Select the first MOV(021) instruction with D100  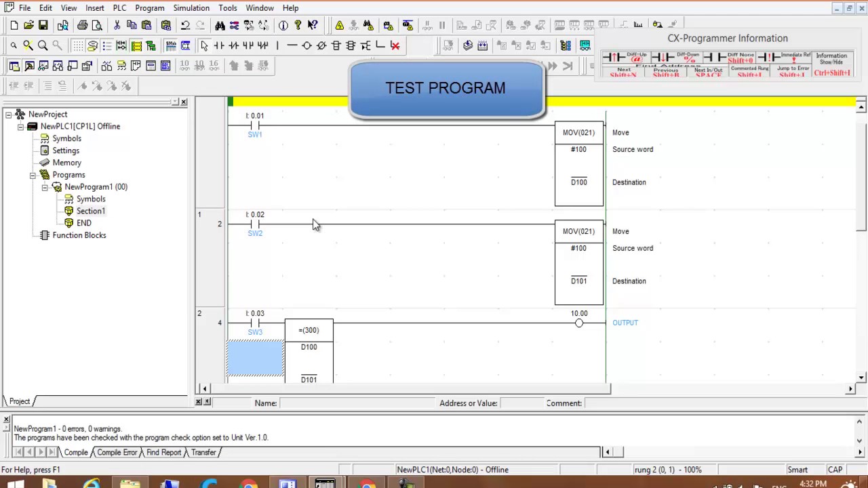pos(579,164)
